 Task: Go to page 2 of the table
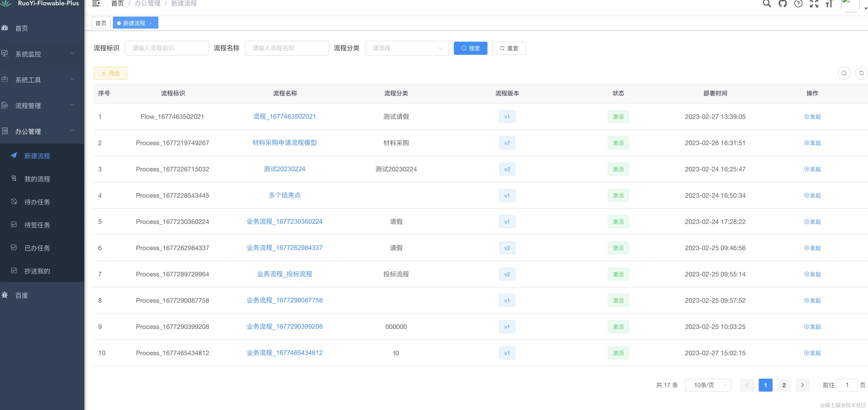(x=784, y=385)
